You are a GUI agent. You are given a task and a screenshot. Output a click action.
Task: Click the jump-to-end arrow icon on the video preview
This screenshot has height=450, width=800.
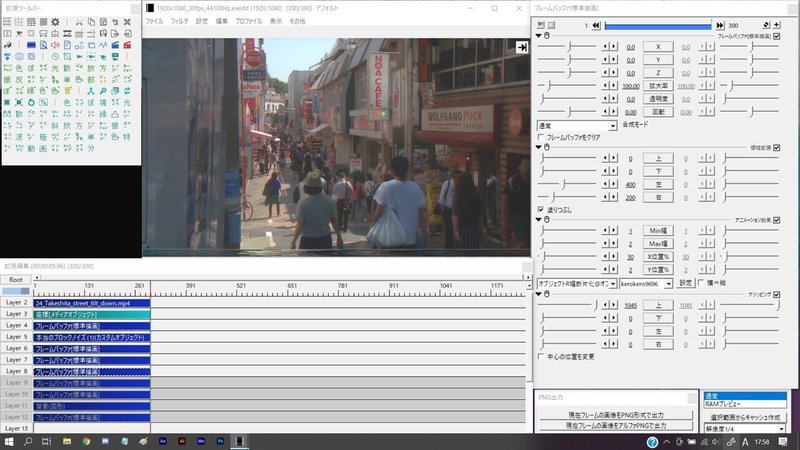[521, 47]
